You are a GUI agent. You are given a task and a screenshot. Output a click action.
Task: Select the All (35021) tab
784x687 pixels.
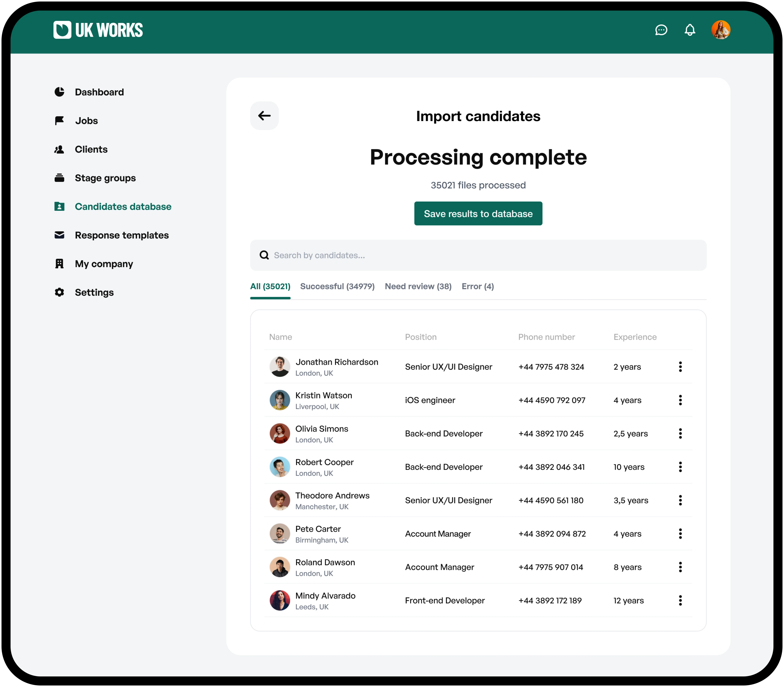pyautogui.click(x=270, y=286)
